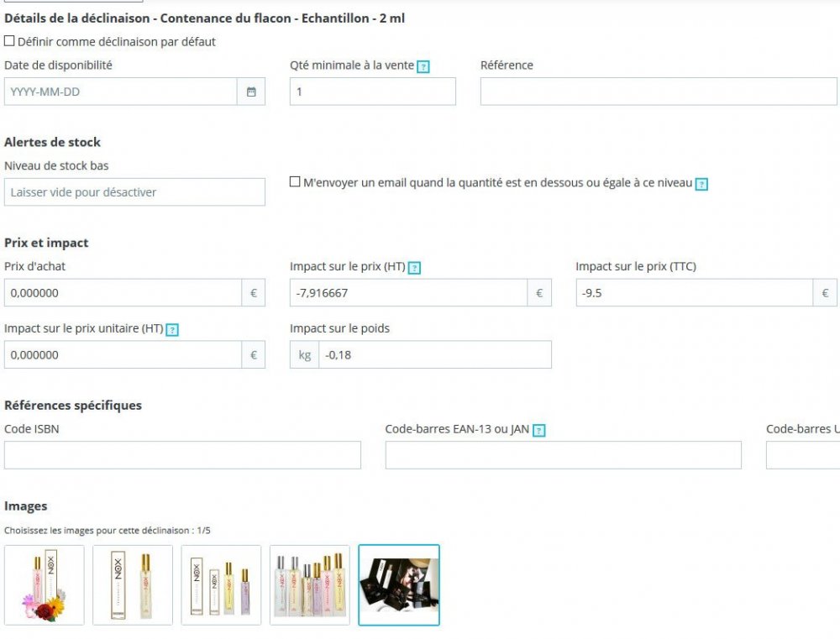The width and height of the screenshot is (840, 639).
Task: Select the second image with single boxed perfume
Action: click(x=133, y=585)
